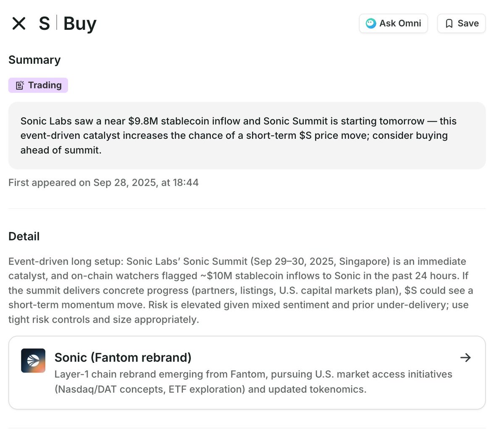Switch to the Detail section heading
Screen dimensions: 504x430
pos(24,236)
